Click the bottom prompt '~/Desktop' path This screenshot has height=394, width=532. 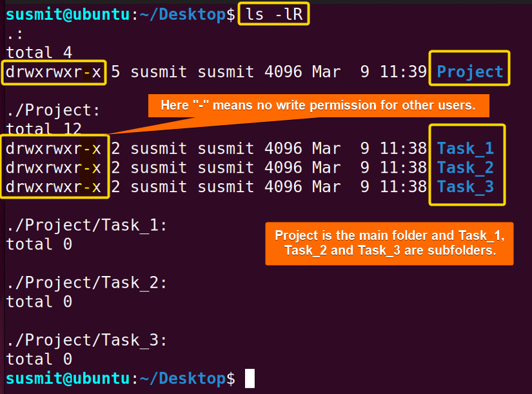(x=183, y=378)
